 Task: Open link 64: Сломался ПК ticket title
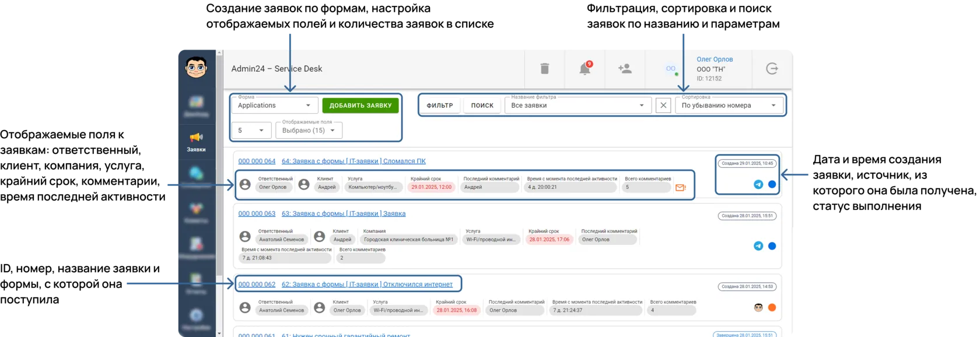pyautogui.click(x=353, y=161)
